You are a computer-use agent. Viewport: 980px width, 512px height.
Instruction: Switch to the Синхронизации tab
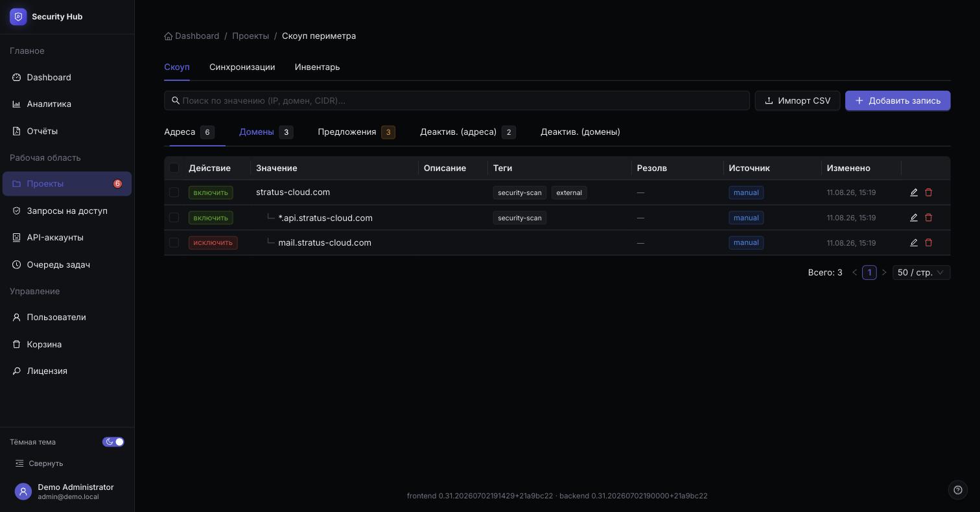(242, 67)
